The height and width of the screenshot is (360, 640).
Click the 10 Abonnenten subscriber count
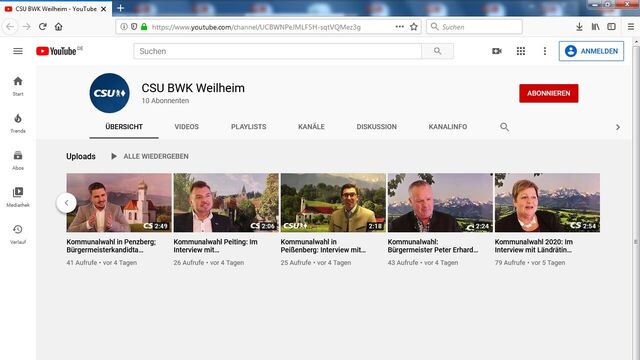(x=165, y=100)
